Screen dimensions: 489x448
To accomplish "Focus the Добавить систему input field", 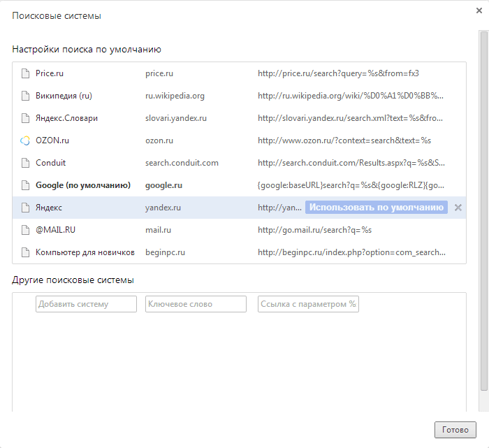I will coord(86,304).
